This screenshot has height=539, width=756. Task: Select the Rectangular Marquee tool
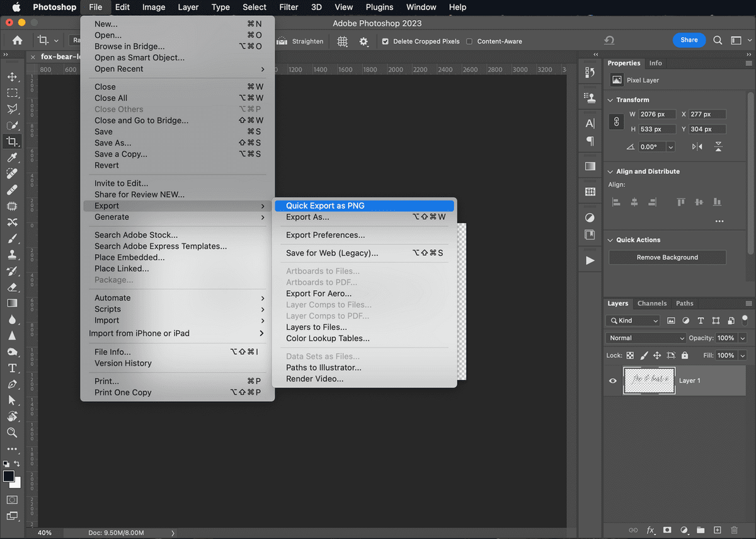[12, 93]
